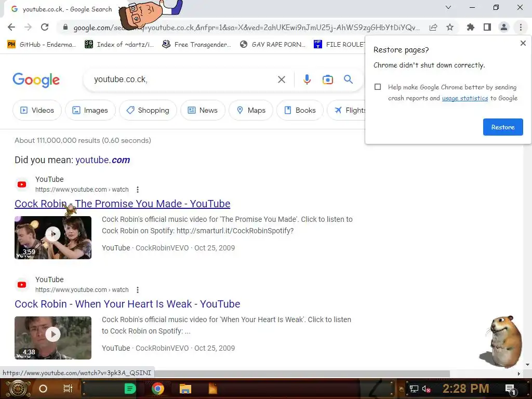Click the horizontal scrollbar thumb

click(302, 374)
